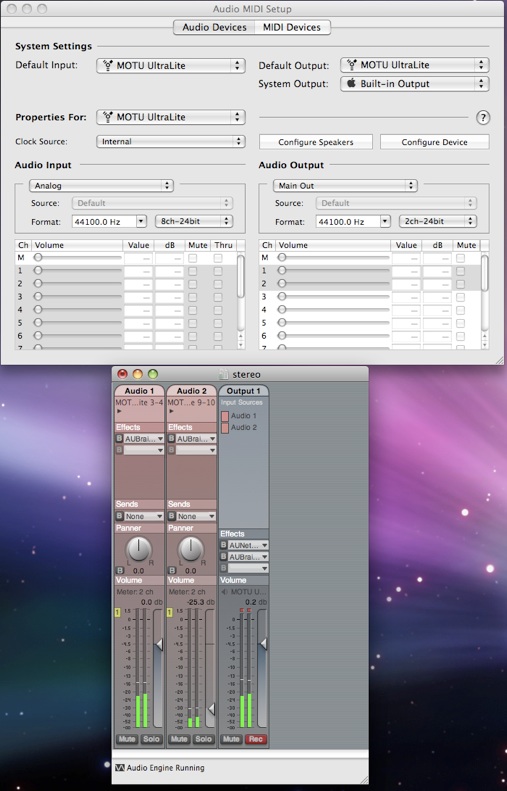Click Audio Input master volume slider
Screen dimensions: 507x791
point(78,258)
